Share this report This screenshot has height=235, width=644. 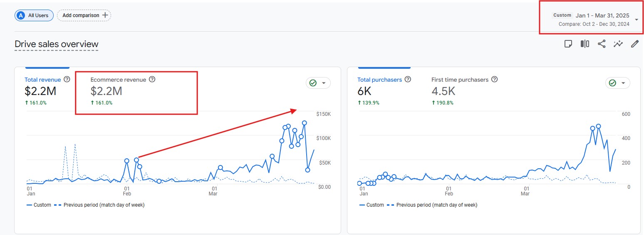602,44
